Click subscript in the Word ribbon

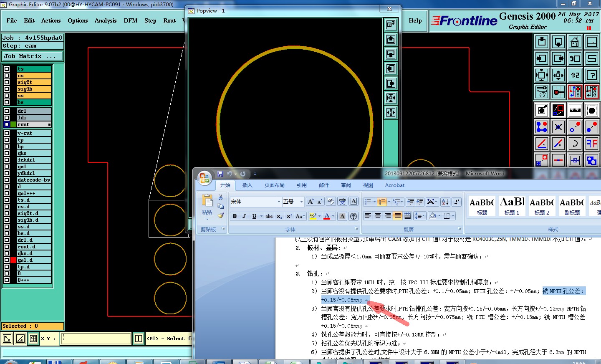279,216
